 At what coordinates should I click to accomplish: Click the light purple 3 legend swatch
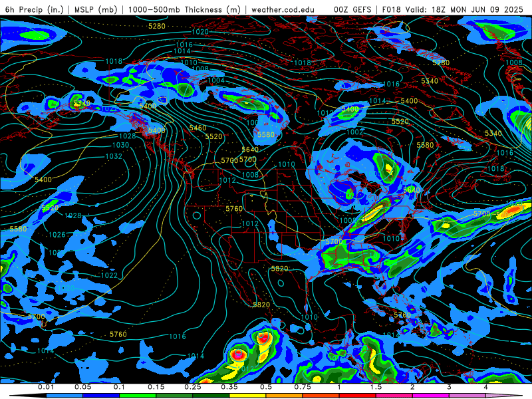pos(467,396)
